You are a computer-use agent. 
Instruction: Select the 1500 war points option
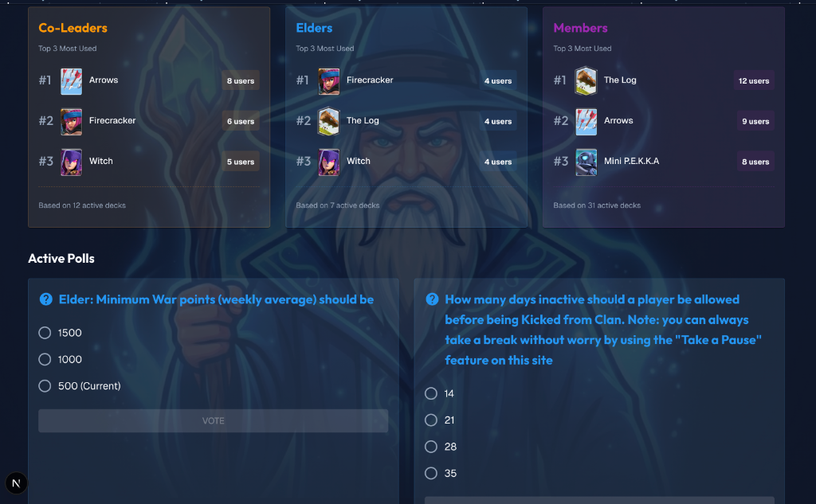pyautogui.click(x=45, y=333)
